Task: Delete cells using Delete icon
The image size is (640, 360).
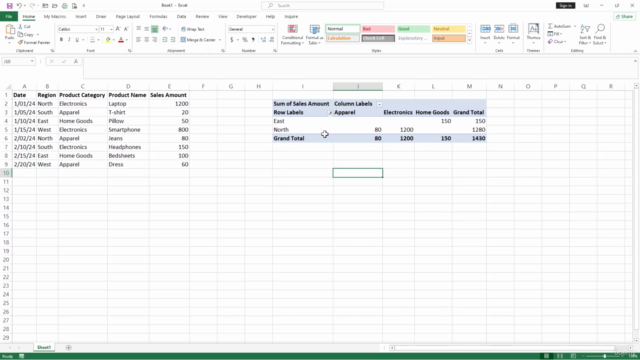Action: [x=499, y=29]
